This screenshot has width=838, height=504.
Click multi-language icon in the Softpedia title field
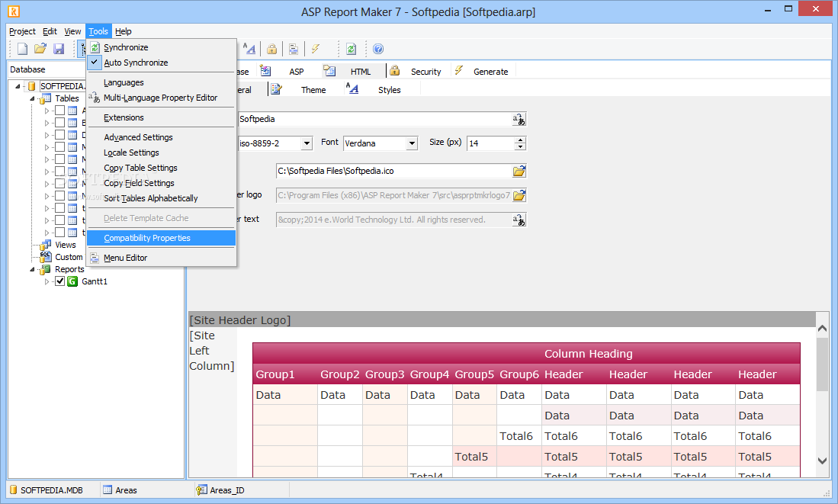click(x=519, y=119)
